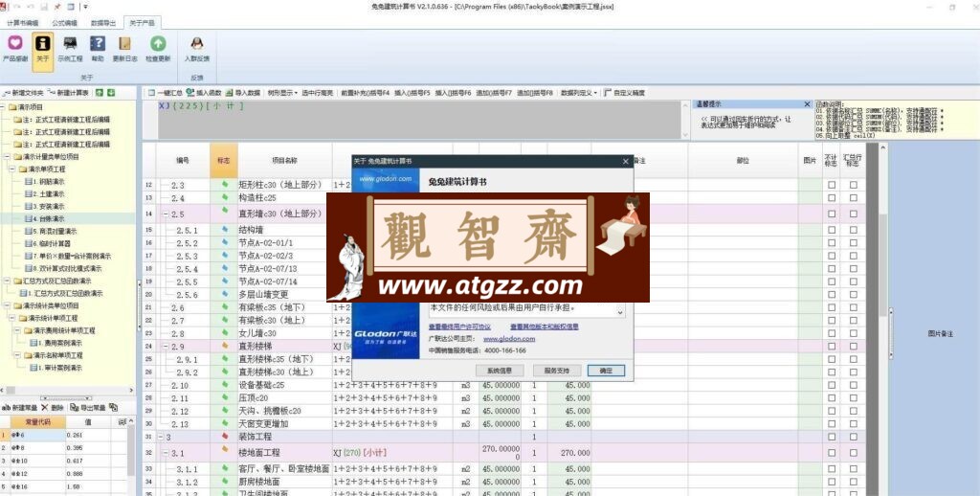
Task: Click the 系统信息 button in About dialog
Action: coord(500,371)
